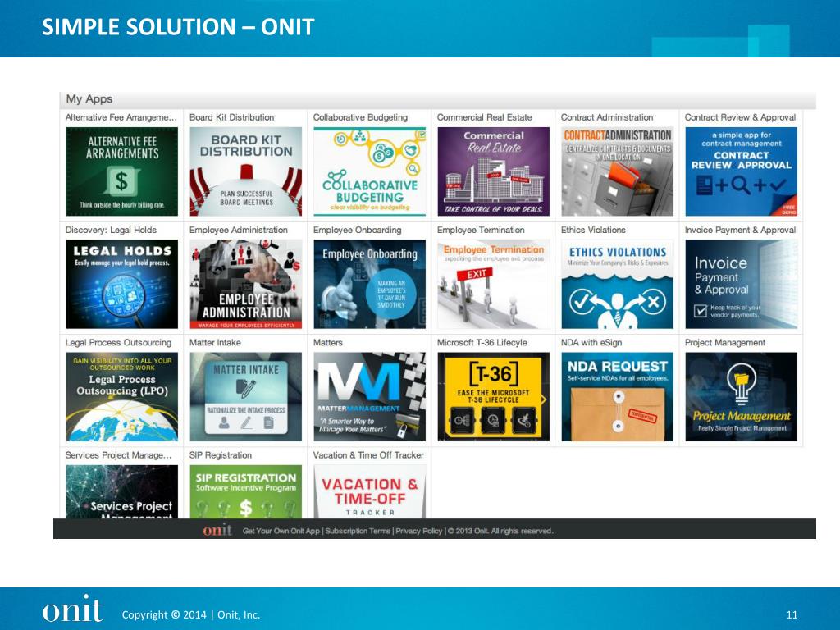Click the 'My Apps' section header
This screenshot has height=630, width=840.
tap(89, 99)
